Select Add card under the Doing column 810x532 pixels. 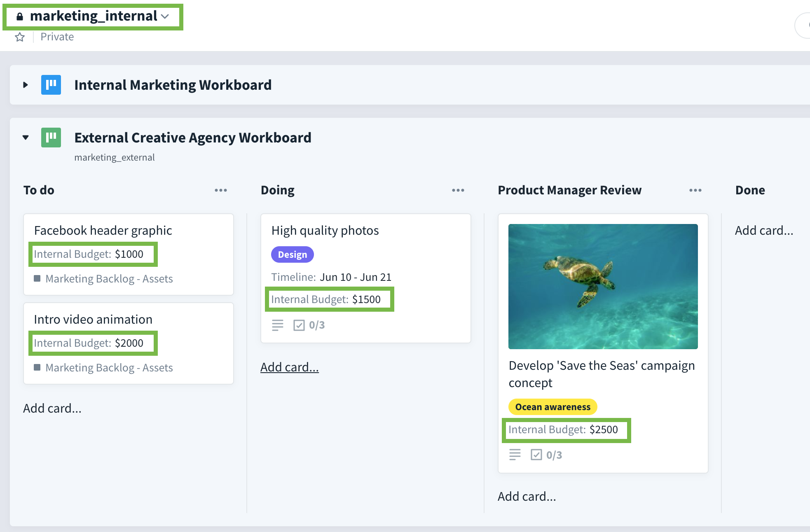[290, 367]
